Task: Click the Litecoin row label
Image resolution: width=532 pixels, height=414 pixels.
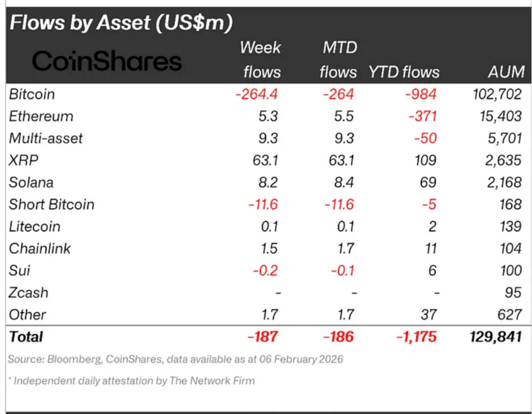Action: (x=34, y=226)
